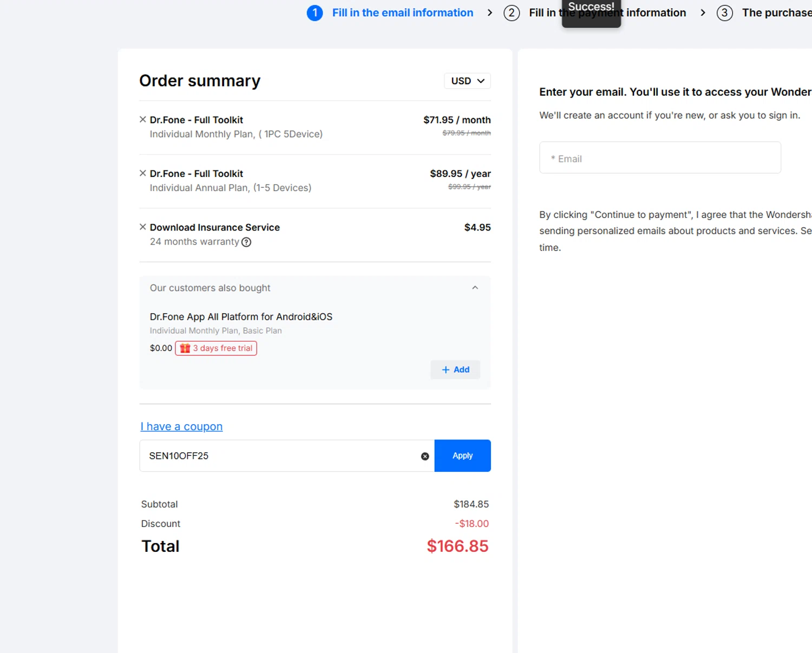Click Individual Annual Plan, (1-5 Devices) text
812x653 pixels.
[231, 188]
